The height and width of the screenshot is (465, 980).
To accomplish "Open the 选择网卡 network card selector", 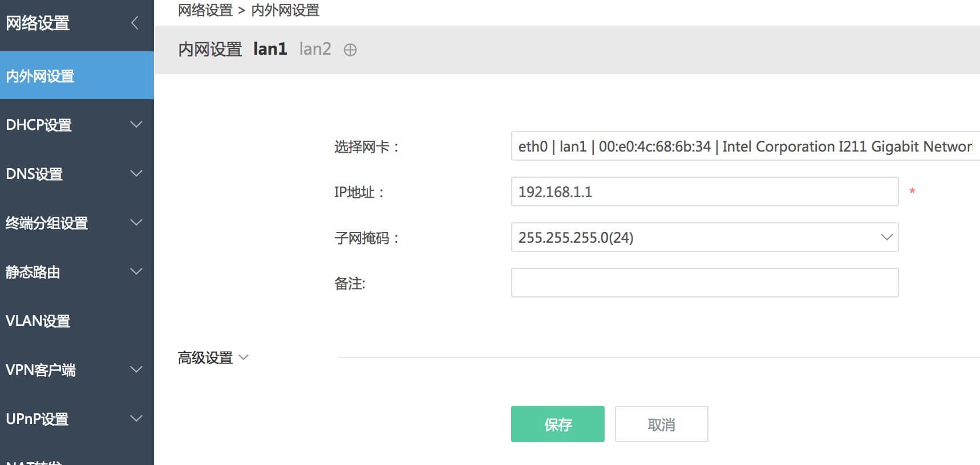I will click(x=744, y=146).
